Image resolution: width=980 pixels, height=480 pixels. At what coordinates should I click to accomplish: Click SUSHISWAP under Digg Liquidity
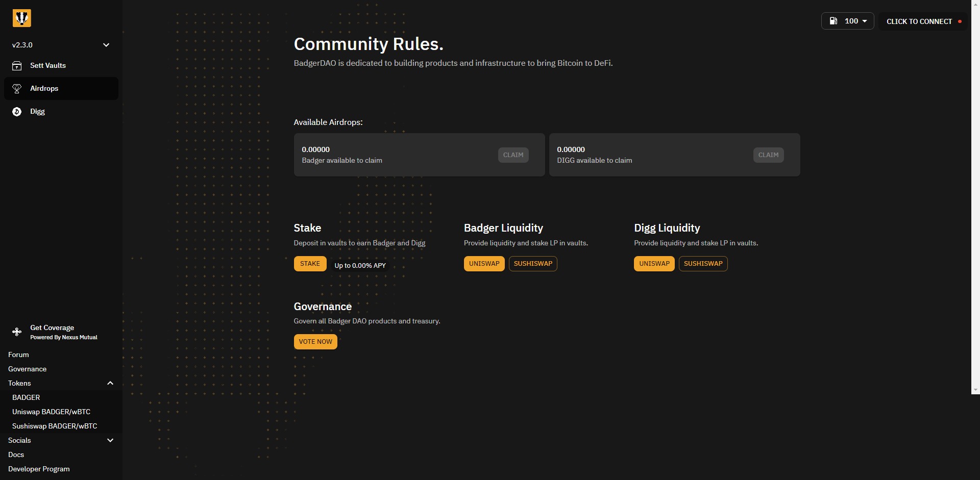tap(703, 264)
